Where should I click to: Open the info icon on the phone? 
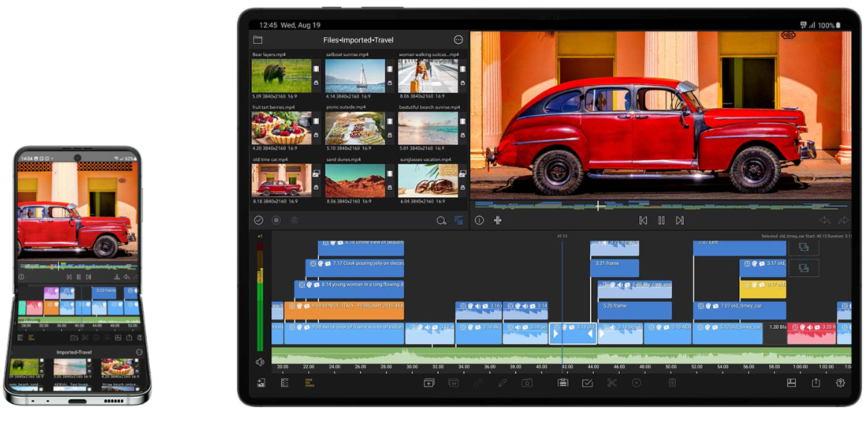point(22,277)
